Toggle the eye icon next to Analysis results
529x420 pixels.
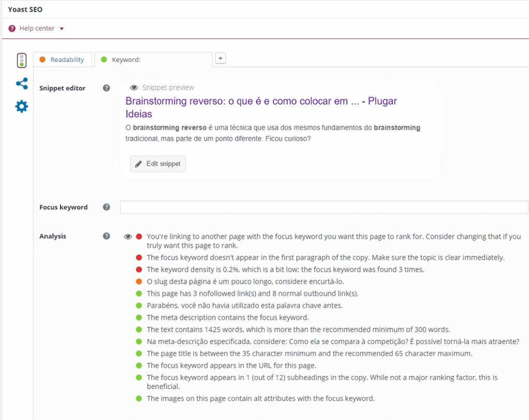click(x=127, y=236)
